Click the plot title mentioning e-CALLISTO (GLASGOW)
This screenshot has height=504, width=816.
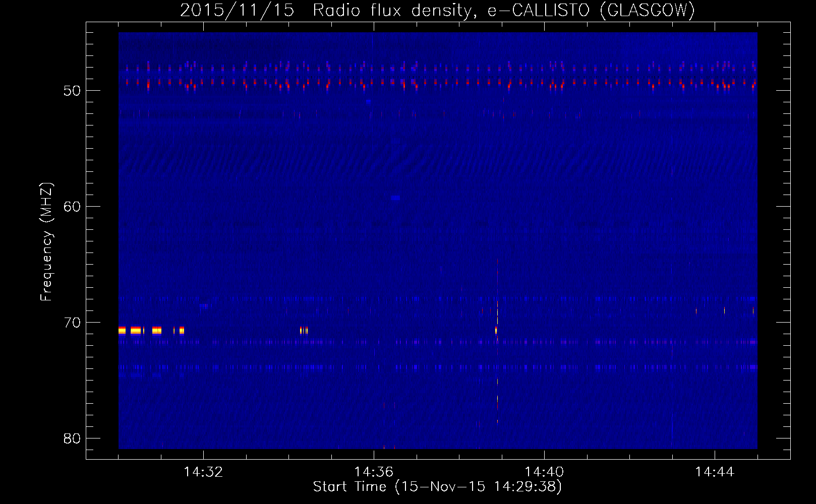point(437,10)
